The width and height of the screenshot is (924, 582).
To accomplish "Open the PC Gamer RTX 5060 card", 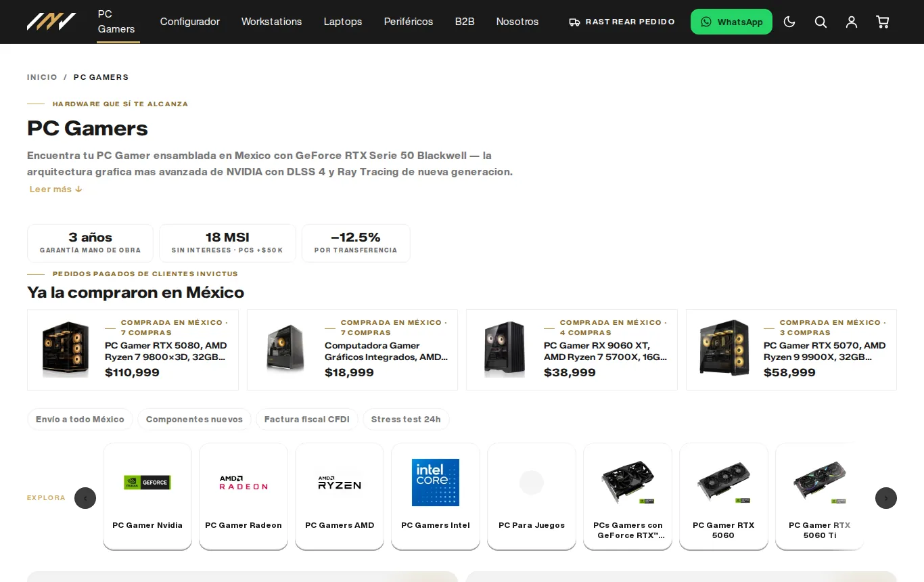I will pyautogui.click(x=724, y=496).
